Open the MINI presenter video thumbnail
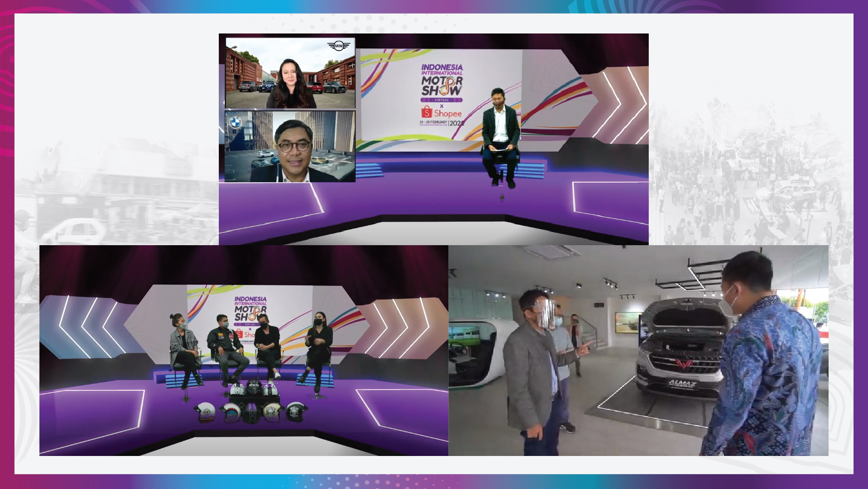Viewport: 868px width, 489px height. point(290,73)
